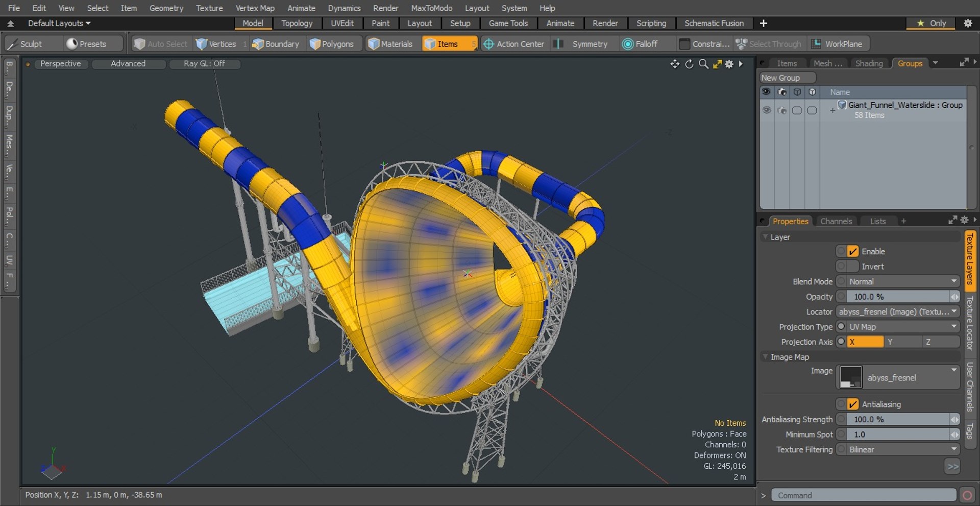Switch to Boundary selection mode
Viewport: 980px width, 506px height.
[276, 44]
